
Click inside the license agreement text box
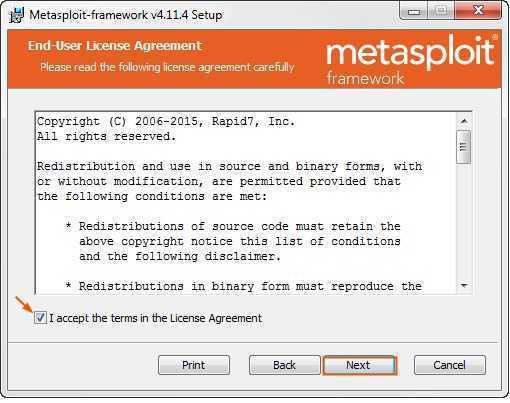246,203
